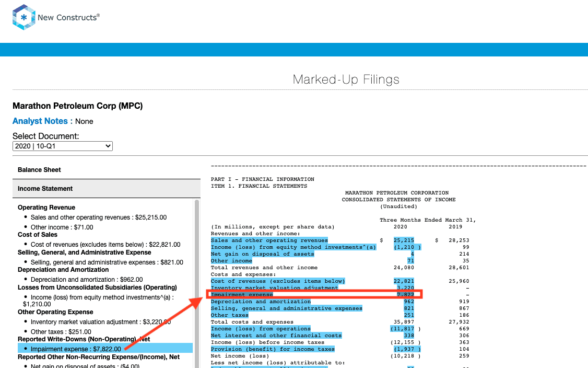Click highlighted 'Provision (benefit) for income taxes' line

273,349
